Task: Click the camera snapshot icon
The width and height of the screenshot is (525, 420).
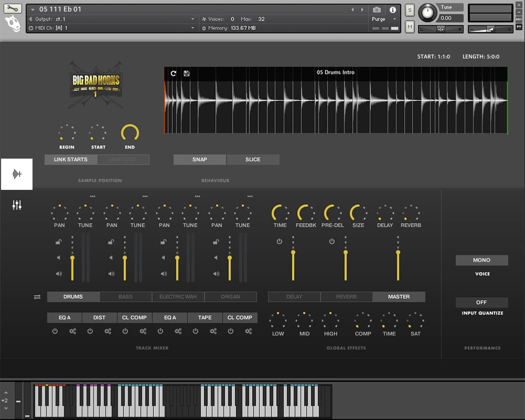Action: 376,9
